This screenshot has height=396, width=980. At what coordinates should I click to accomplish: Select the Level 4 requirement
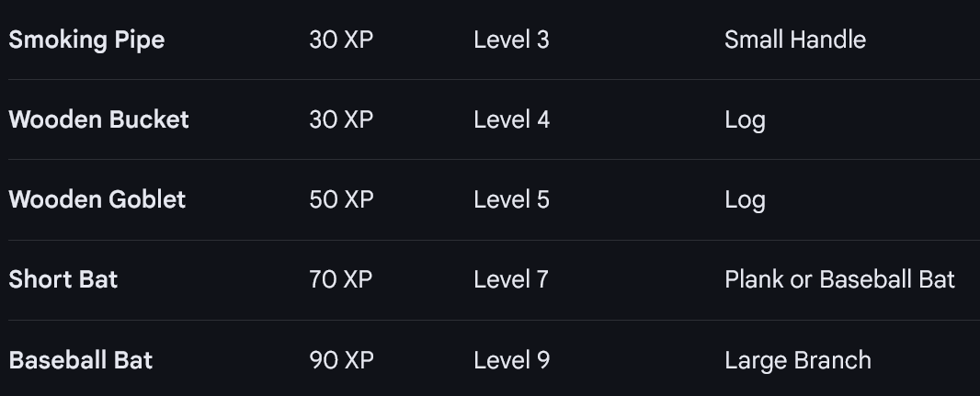click(x=512, y=119)
